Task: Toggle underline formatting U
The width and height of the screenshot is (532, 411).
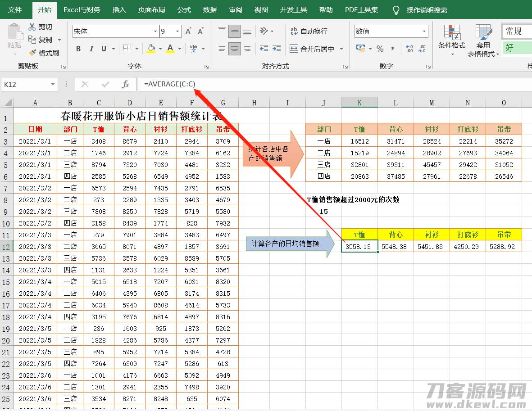Action: (x=104, y=49)
